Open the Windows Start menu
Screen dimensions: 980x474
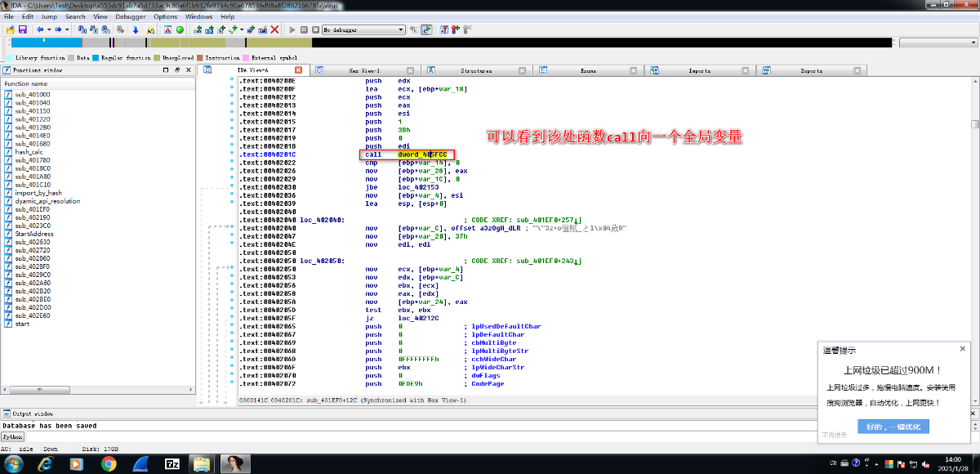14,463
